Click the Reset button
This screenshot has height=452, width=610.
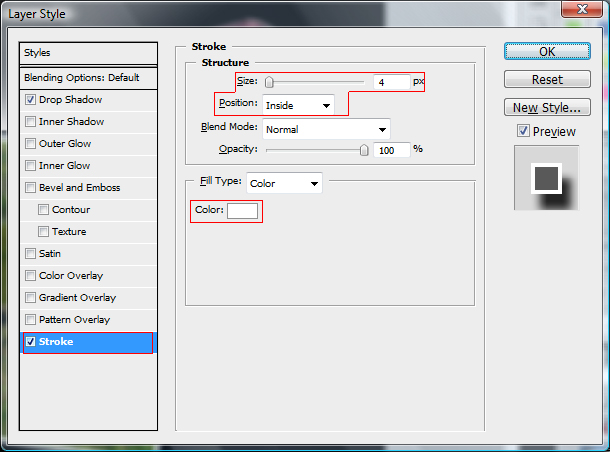(546, 79)
